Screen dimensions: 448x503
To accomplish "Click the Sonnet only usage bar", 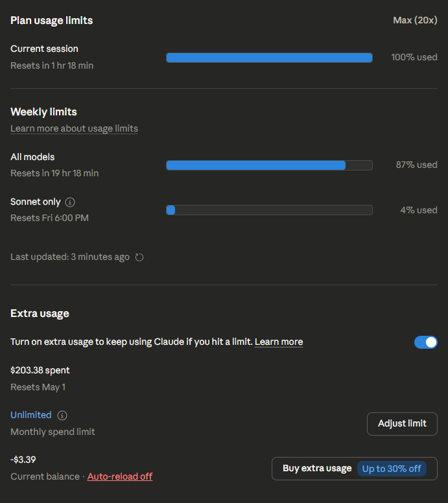I will pyautogui.click(x=269, y=210).
